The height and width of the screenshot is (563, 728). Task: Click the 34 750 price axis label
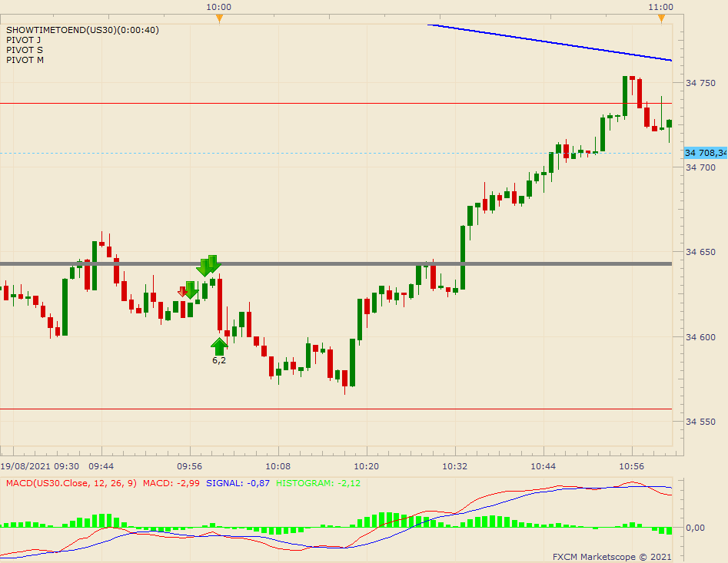[700, 83]
